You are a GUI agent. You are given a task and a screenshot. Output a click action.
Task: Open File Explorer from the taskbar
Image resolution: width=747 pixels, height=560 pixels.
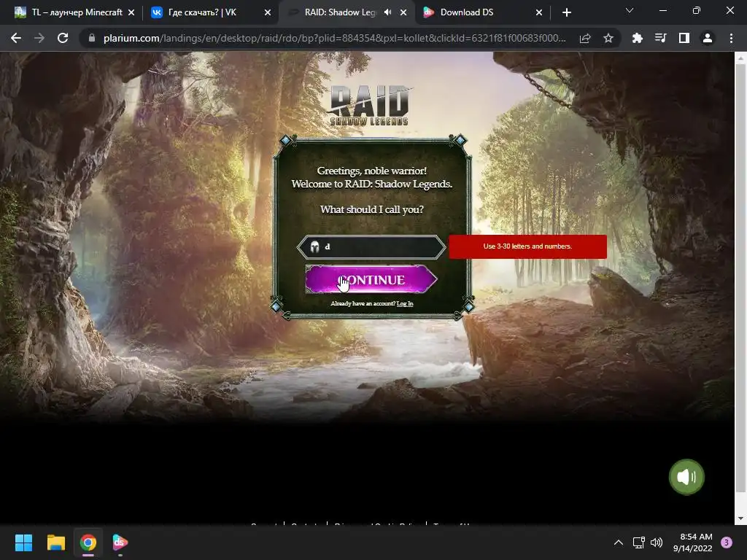pos(55,542)
